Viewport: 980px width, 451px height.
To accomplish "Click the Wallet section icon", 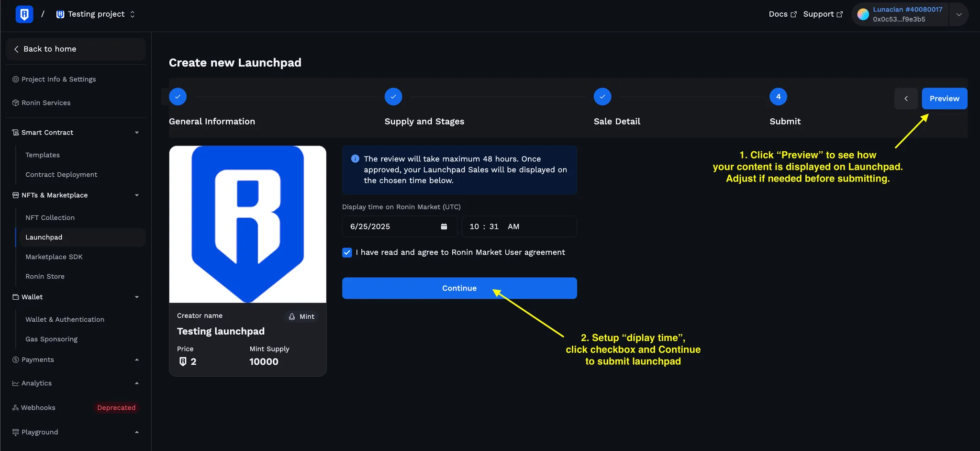I will click(x=16, y=297).
